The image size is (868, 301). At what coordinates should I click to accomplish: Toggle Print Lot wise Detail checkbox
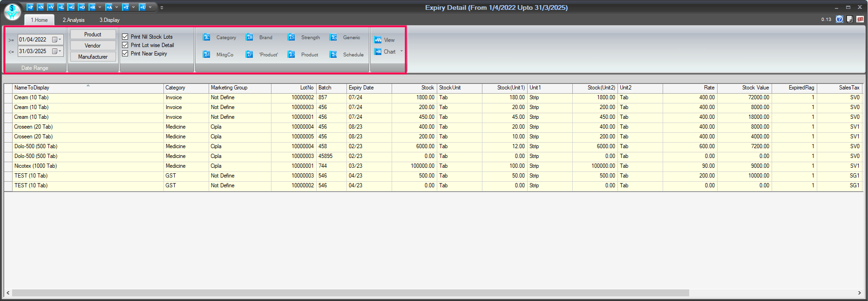coord(125,45)
